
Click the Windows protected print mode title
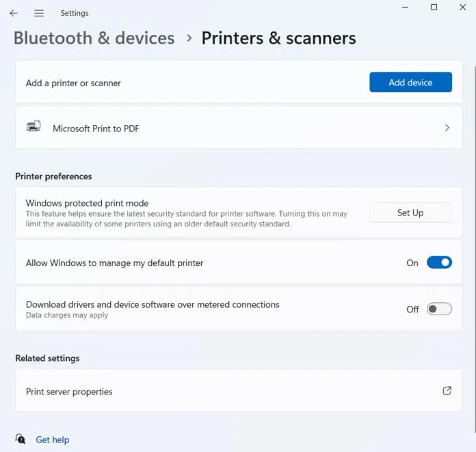pos(87,203)
